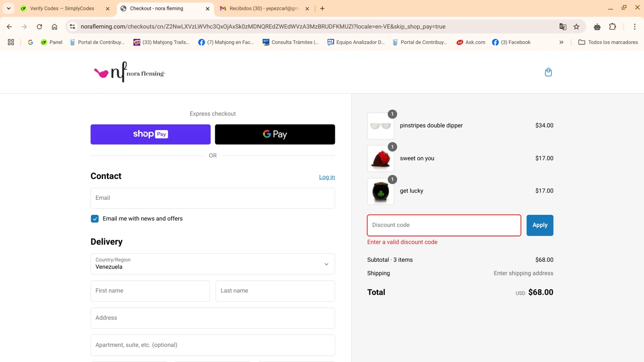Switch to the Recibidos (30) Gmail tab
644x362 pixels.
[x=264, y=9]
